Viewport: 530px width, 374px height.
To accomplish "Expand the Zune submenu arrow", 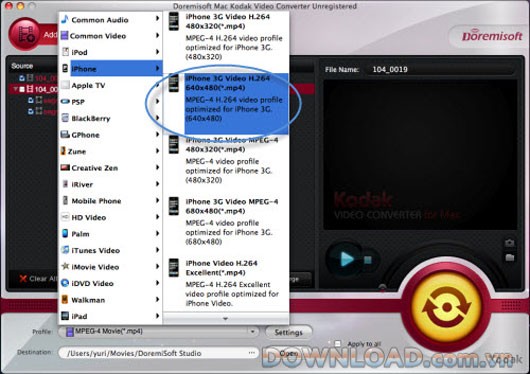I will point(157,150).
